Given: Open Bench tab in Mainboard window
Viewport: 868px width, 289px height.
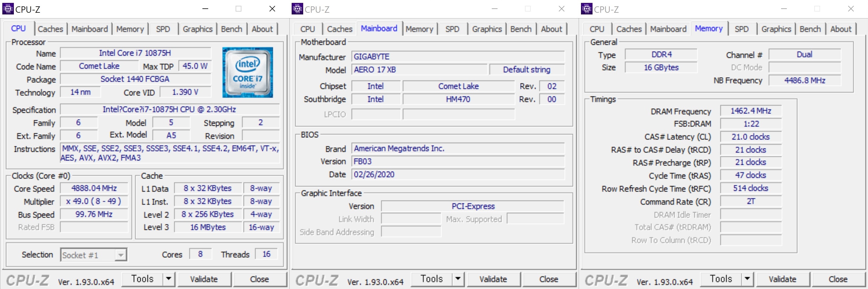Looking at the screenshot, I should [x=521, y=29].
